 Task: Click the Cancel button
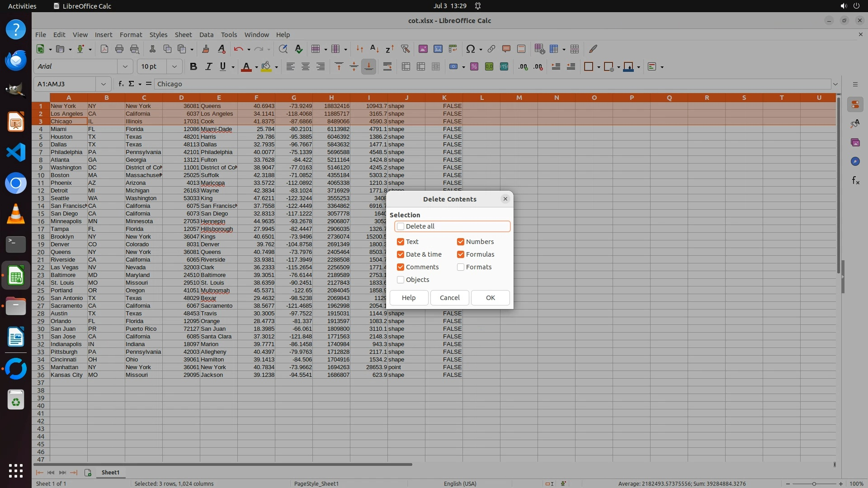[x=449, y=298]
